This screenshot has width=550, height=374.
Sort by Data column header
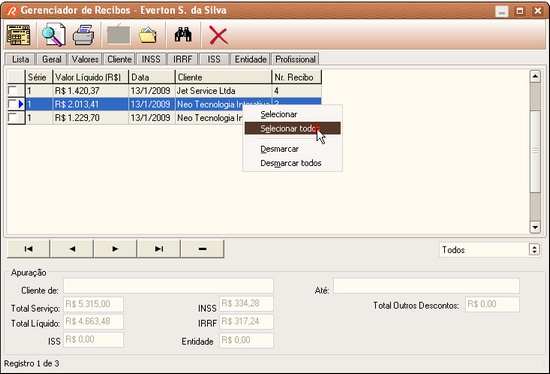coord(152,77)
